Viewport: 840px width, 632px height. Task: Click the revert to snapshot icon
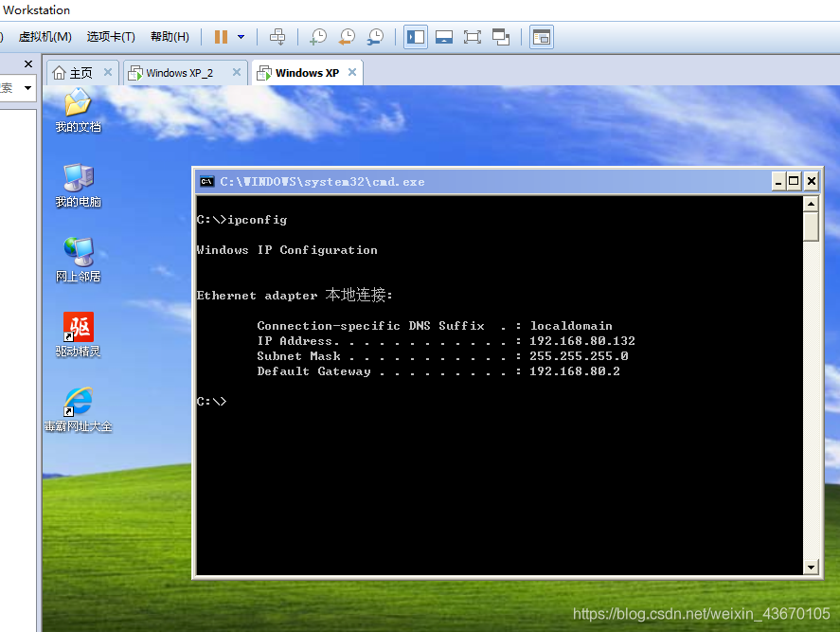(347, 37)
